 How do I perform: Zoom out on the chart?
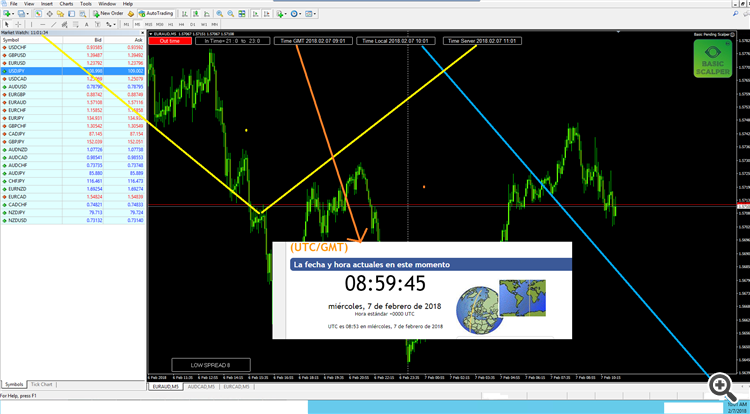coord(231,13)
